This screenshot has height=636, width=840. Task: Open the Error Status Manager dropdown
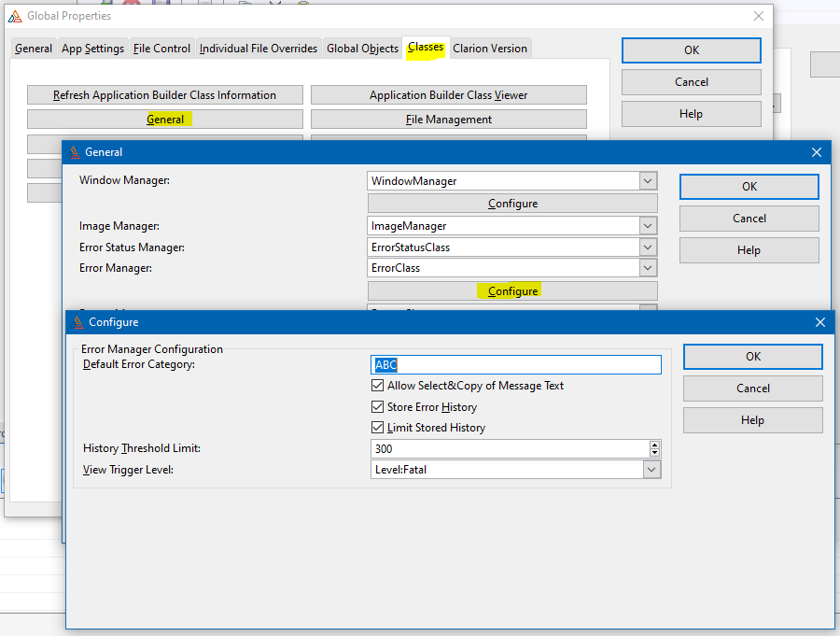click(648, 247)
